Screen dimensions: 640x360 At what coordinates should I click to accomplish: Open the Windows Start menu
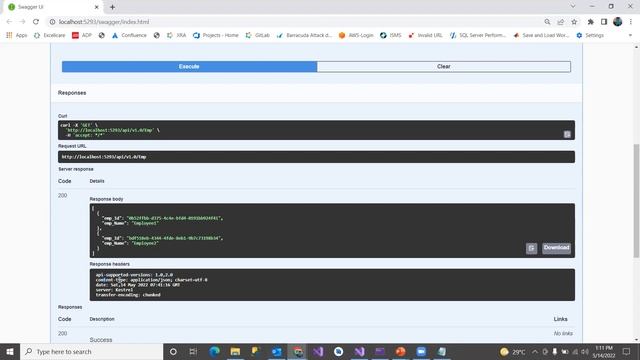tap(10, 351)
